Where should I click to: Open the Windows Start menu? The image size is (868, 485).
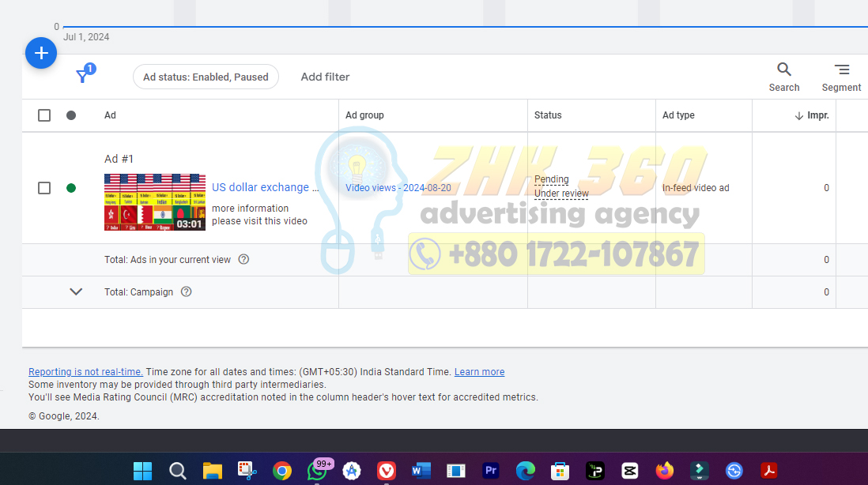(142, 471)
